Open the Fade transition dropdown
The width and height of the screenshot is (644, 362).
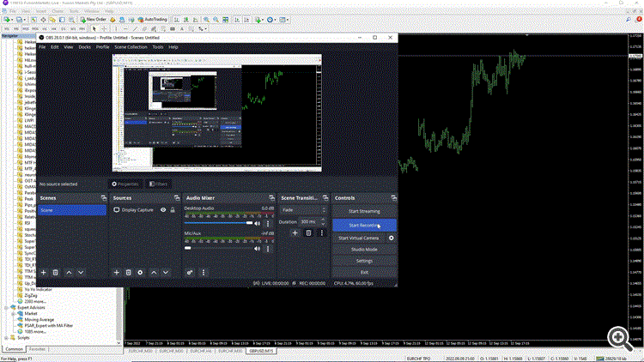[x=303, y=210]
